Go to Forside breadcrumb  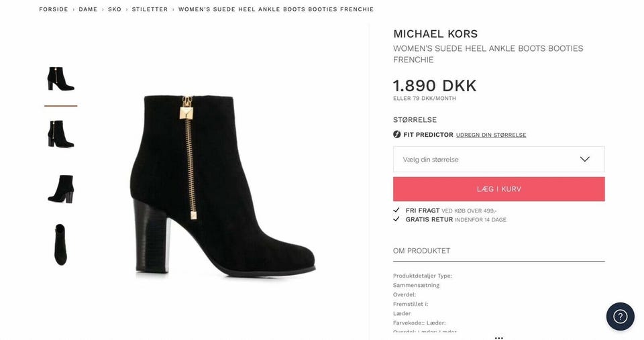pos(54,9)
